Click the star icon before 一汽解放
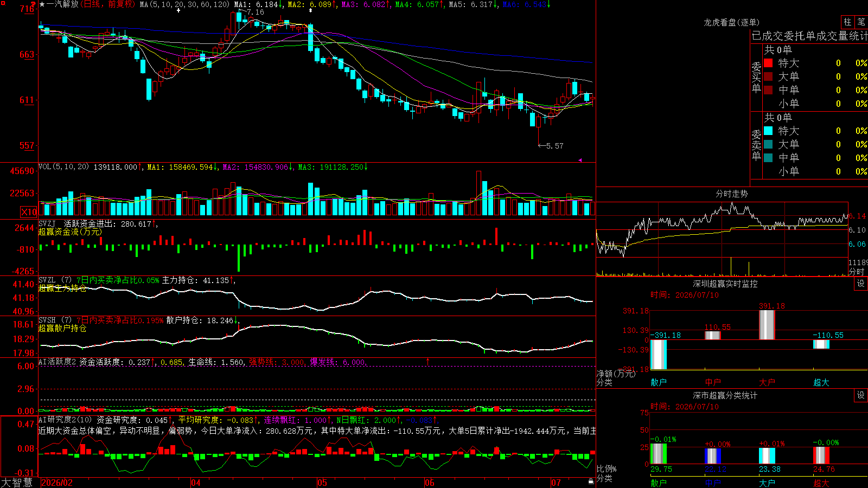The height and width of the screenshot is (488, 868). [42, 4]
